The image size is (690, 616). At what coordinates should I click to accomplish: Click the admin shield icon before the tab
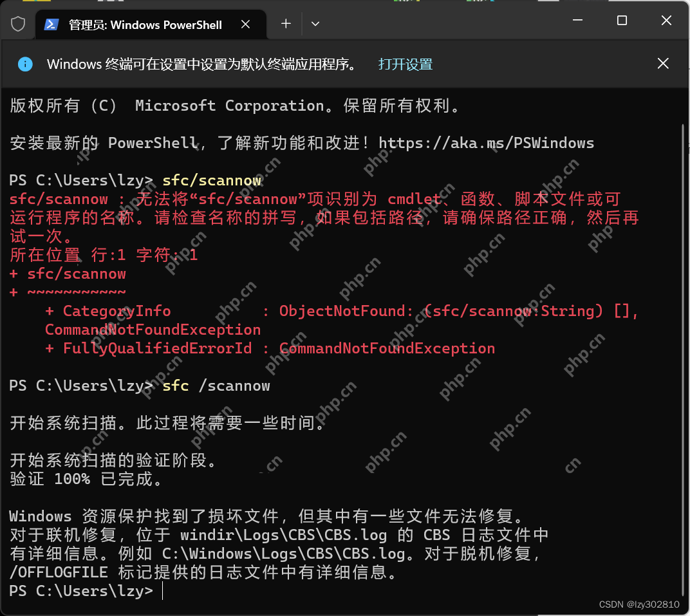click(x=18, y=23)
